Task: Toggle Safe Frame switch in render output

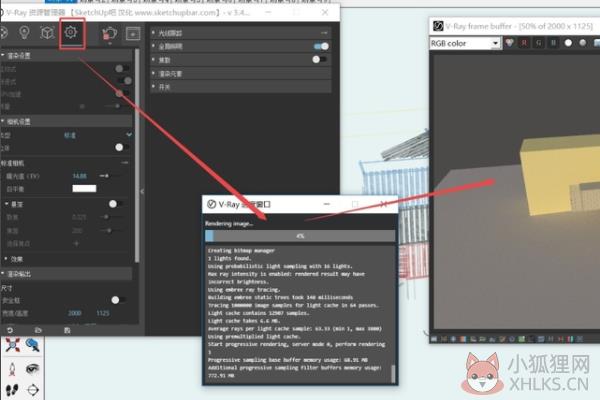Action: [119, 300]
